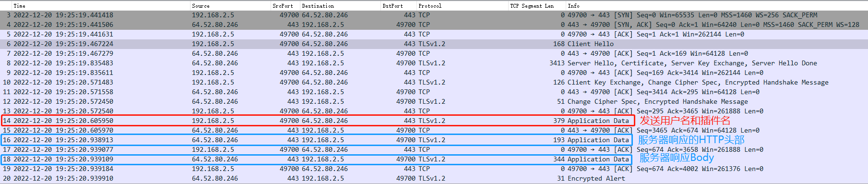The image size is (868, 184).
Task: Sort by the Source column header
Action: [x=201, y=6]
